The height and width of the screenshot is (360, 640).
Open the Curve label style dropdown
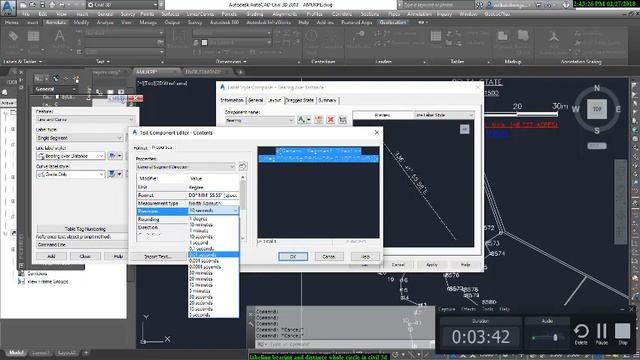[101, 174]
